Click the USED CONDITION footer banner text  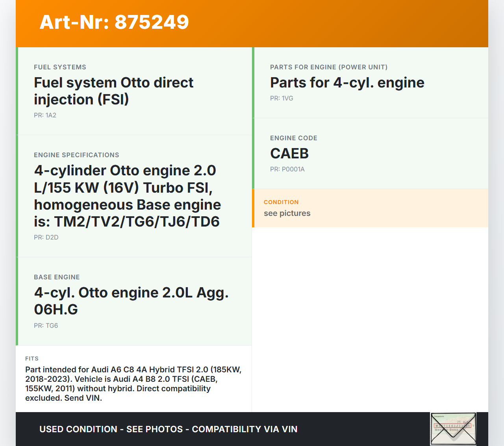click(x=168, y=429)
